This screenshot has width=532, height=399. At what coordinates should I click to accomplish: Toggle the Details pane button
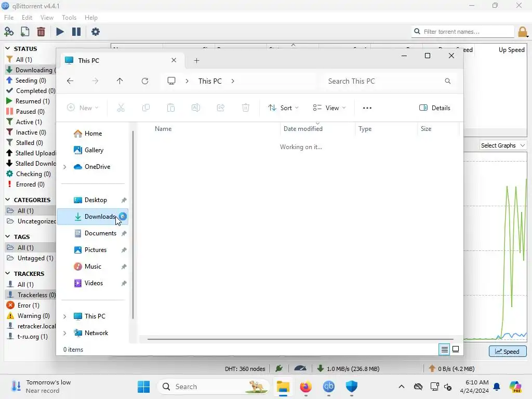[x=435, y=108]
